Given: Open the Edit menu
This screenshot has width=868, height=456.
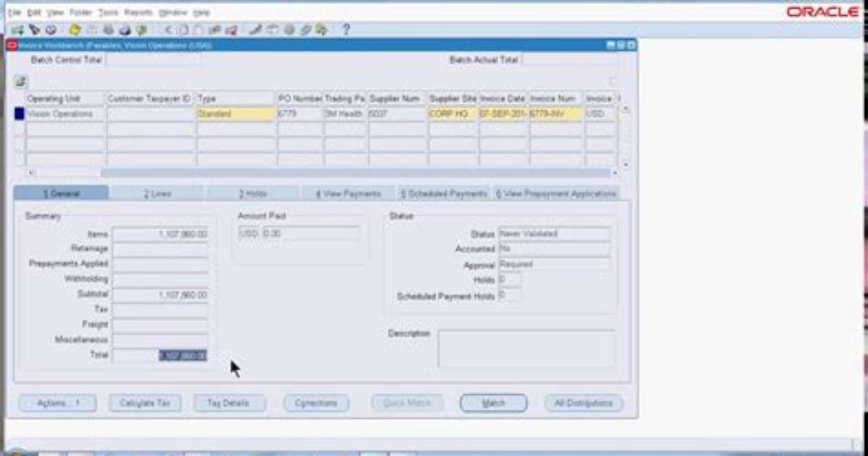Looking at the screenshot, I should coord(34,12).
